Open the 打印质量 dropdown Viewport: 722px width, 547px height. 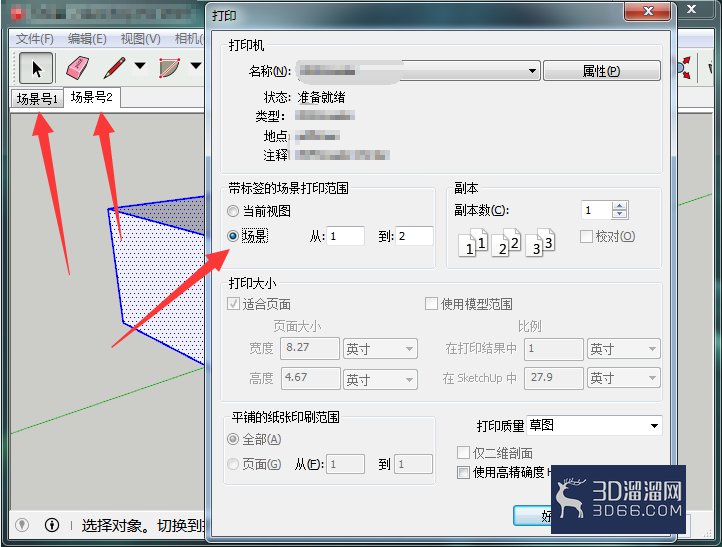tap(594, 425)
